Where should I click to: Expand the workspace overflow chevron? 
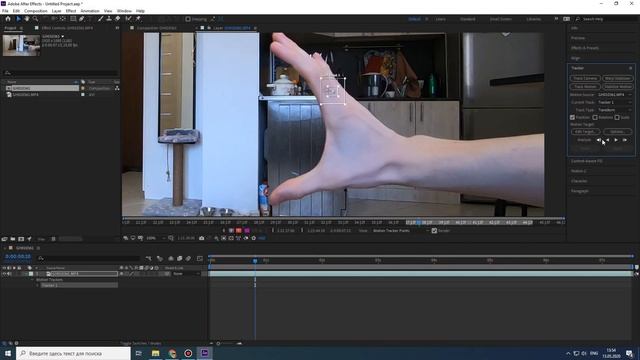(556, 19)
